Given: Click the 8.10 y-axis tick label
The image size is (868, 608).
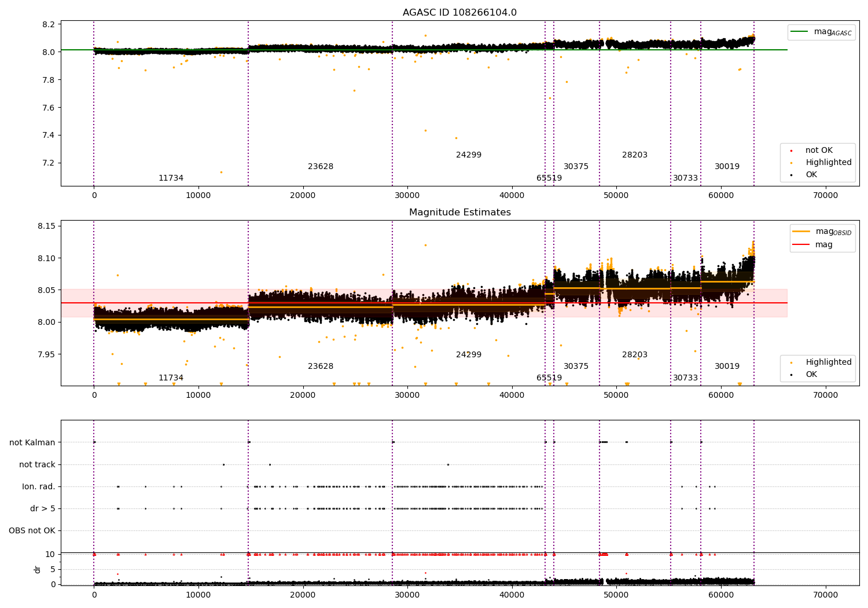Looking at the screenshot, I should pos(46,258).
